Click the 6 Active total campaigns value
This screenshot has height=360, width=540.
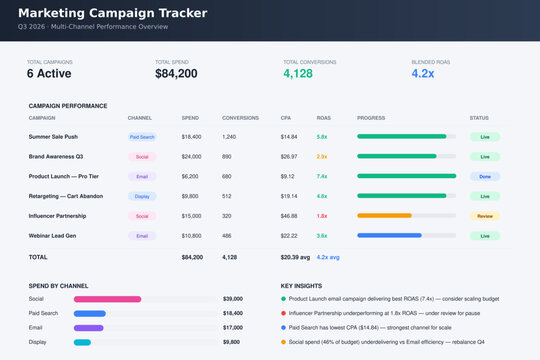49,73
